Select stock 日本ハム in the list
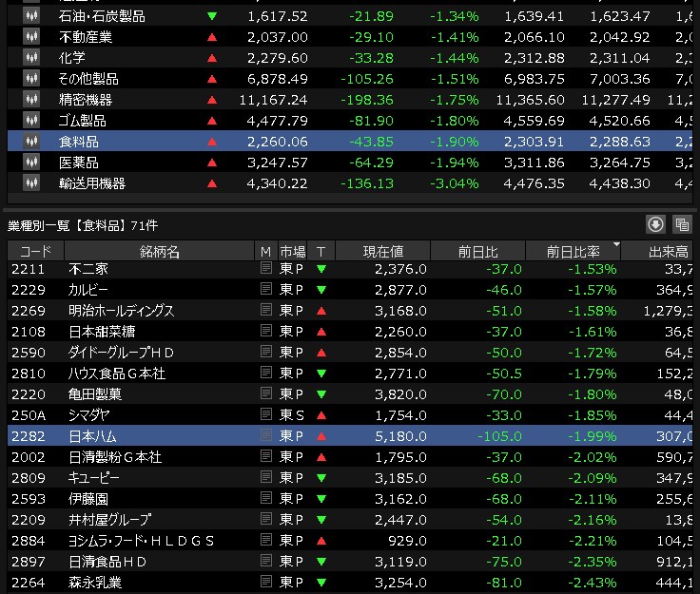 pyautogui.click(x=350, y=435)
